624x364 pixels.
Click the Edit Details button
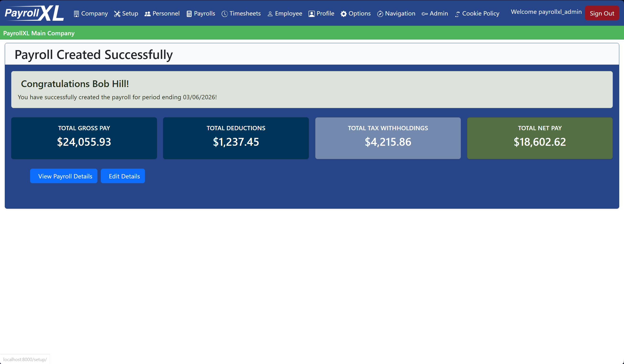point(123,176)
